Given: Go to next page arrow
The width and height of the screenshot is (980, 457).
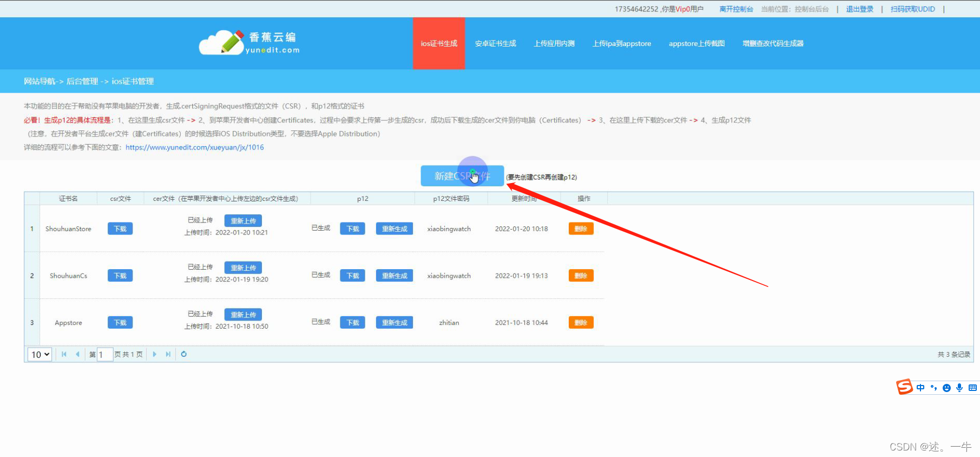Looking at the screenshot, I should (154, 354).
